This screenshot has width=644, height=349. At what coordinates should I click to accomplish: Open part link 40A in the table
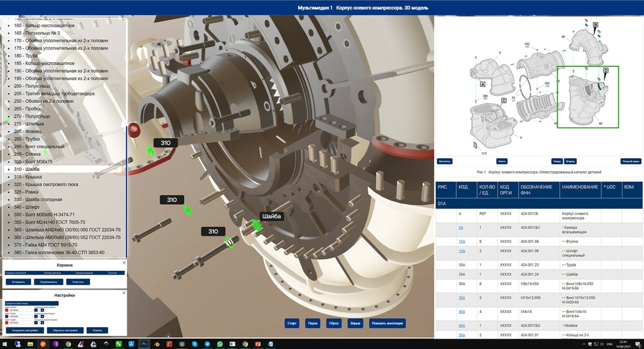point(462,312)
